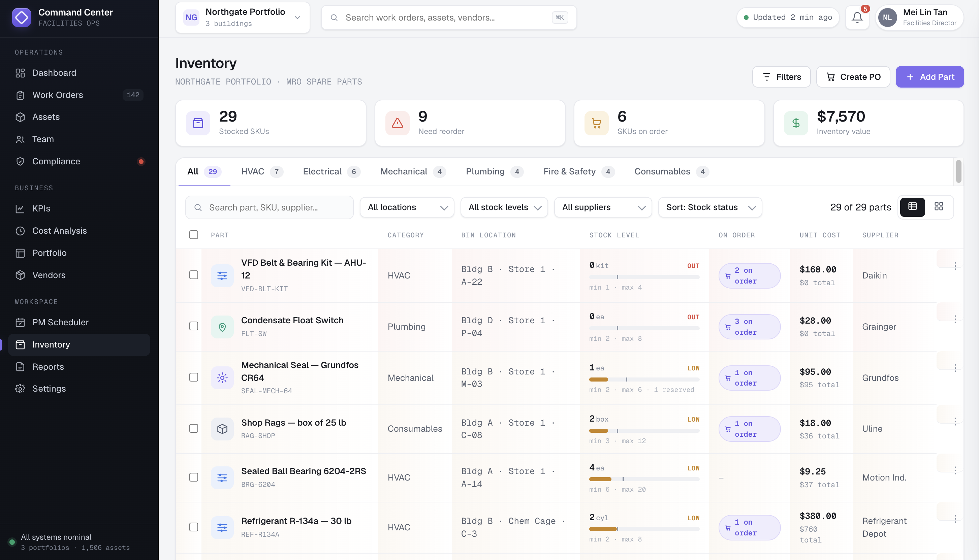Screen dimensions: 979x560
Task: Click the Add Part button
Action: [x=929, y=77]
